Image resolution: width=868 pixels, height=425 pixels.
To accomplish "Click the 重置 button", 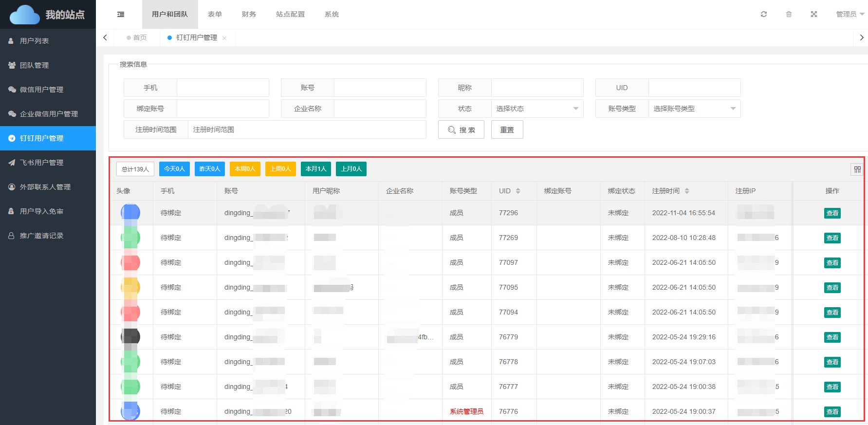I will coord(507,130).
